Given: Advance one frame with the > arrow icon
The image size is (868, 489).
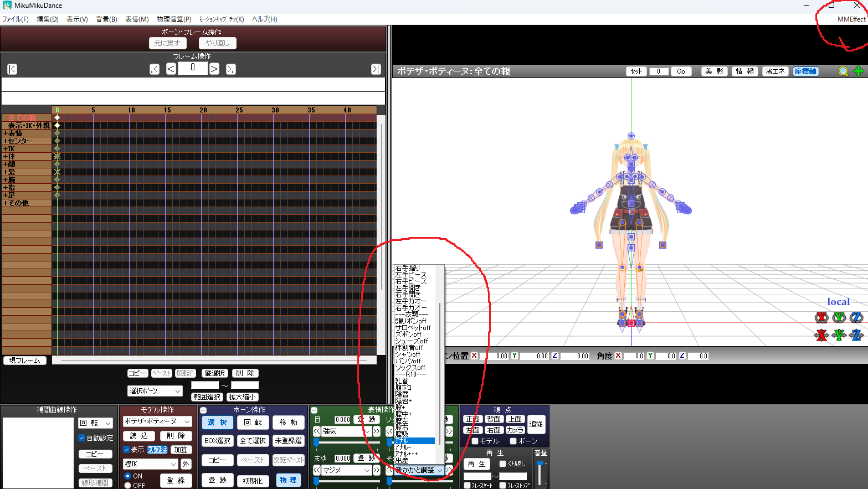Looking at the screenshot, I should click(215, 69).
